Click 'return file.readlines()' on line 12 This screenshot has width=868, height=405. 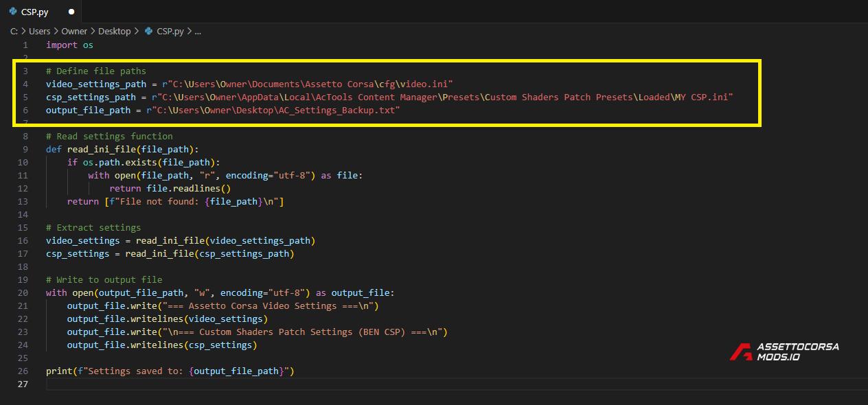(170, 188)
